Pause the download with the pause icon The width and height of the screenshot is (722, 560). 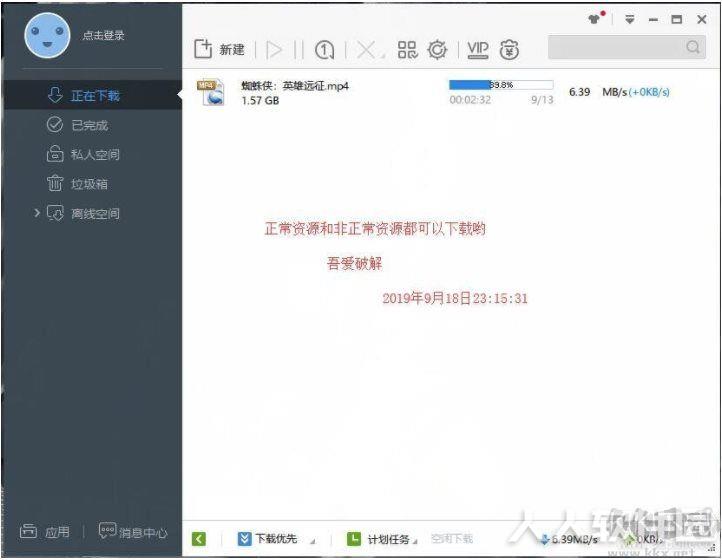[299, 49]
